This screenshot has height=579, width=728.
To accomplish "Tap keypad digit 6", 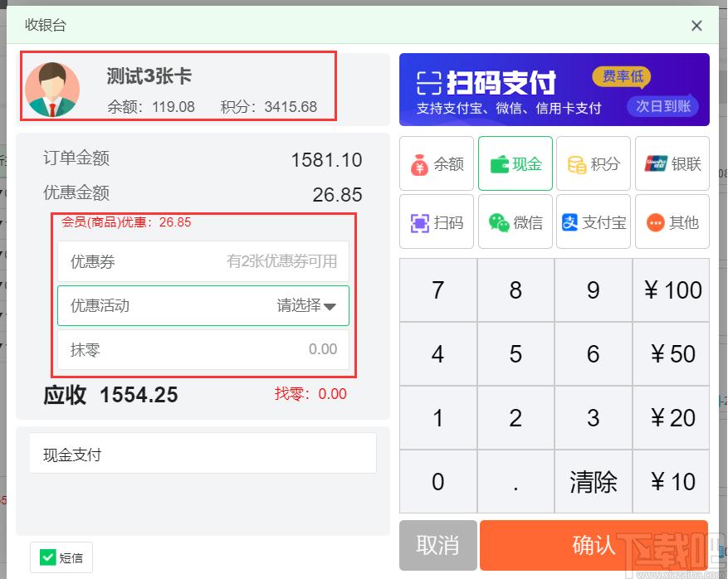I will pyautogui.click(x=593, y=354).
